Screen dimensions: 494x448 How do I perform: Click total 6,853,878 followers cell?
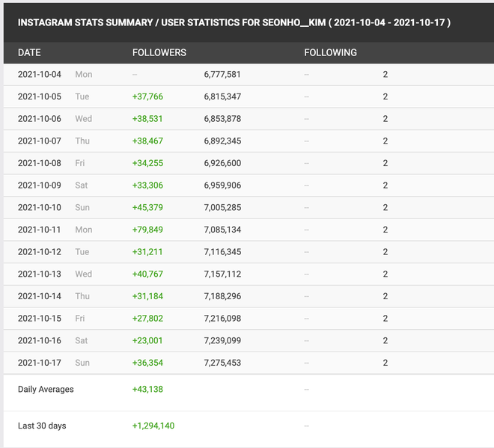(222, 119)
